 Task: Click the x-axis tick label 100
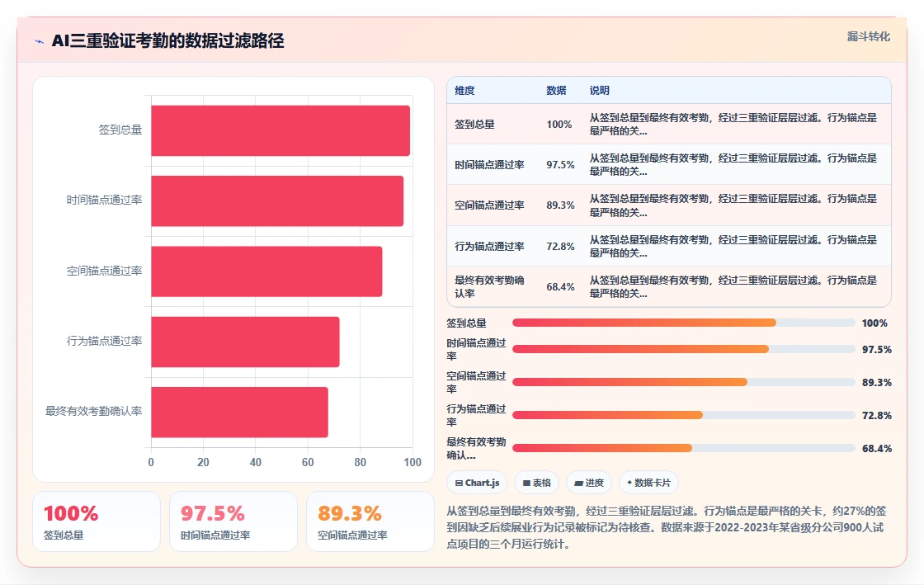point(412,462)
